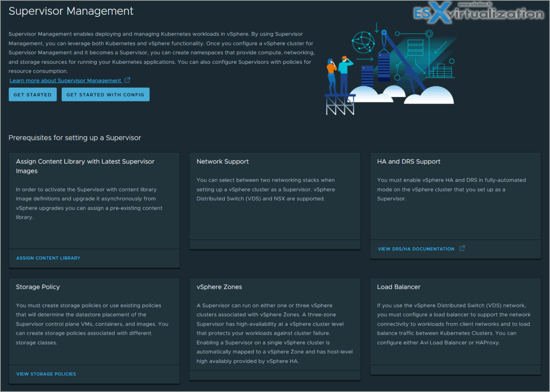
Task: Click the GET STARTED WITH CONFIG button
Action: (x=105, y=94)
